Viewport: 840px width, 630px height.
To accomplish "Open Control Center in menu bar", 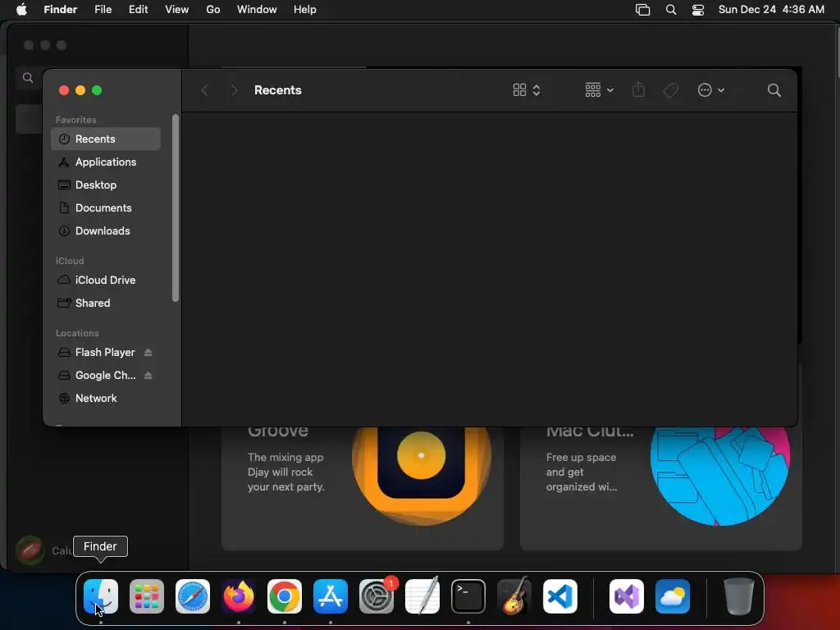I will 698,10.
